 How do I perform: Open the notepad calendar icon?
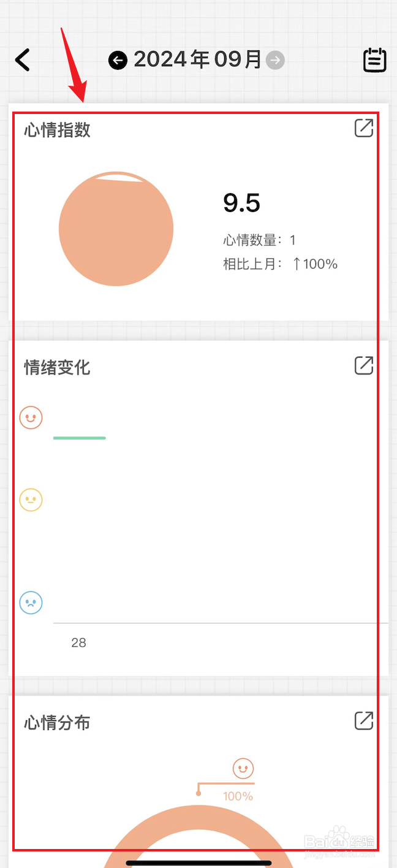point(375,60)
